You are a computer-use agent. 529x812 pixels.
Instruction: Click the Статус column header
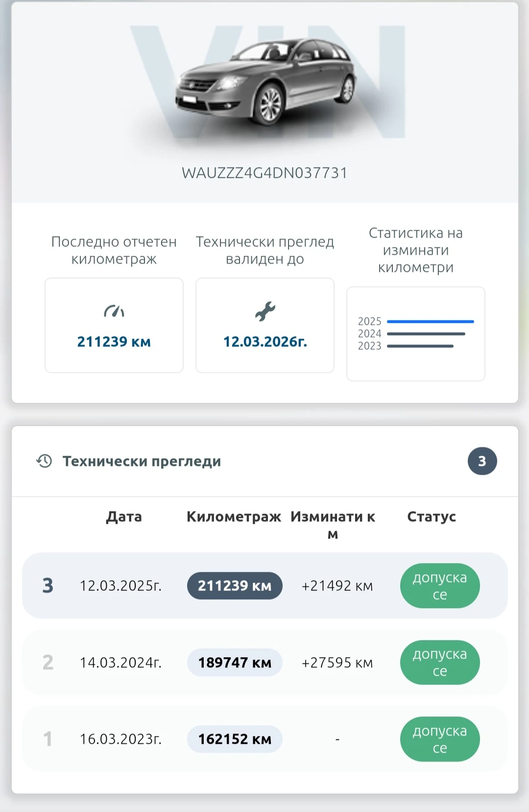click(432, 517)
